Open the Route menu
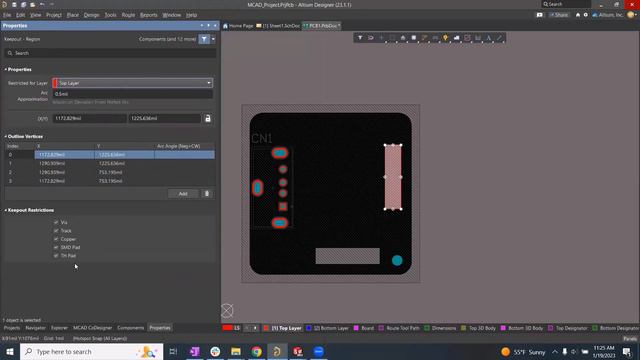 (x=128, y=15)
